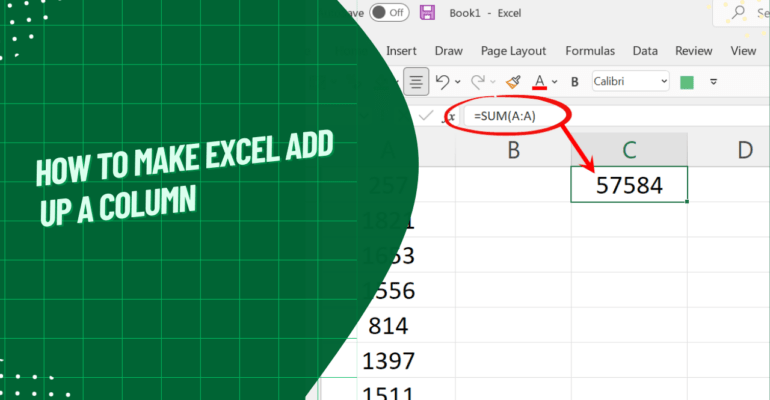Viewport: 770px width, 400px height.
Task: Open the Data ribbon tab
Action: tap(645, 51)
